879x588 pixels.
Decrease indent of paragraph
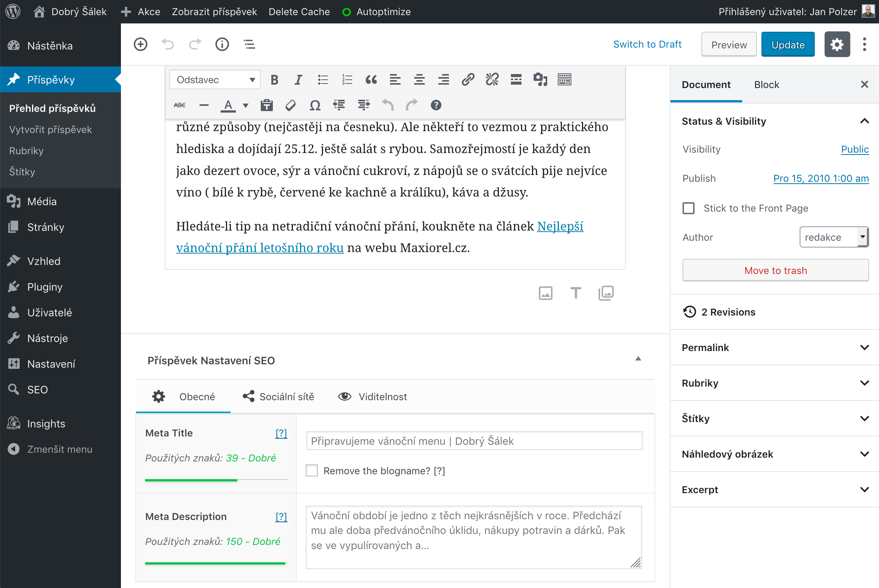coord(339,105)
